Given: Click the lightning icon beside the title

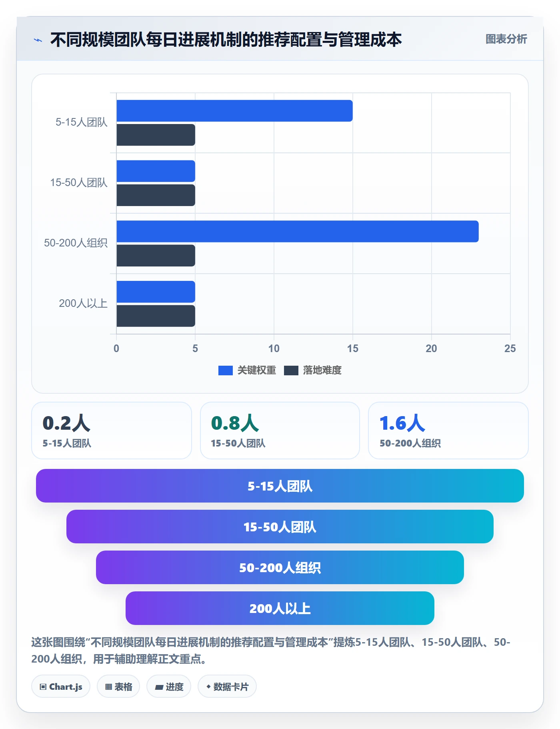Looking at the screenshot, I should [x=38, y=40].
